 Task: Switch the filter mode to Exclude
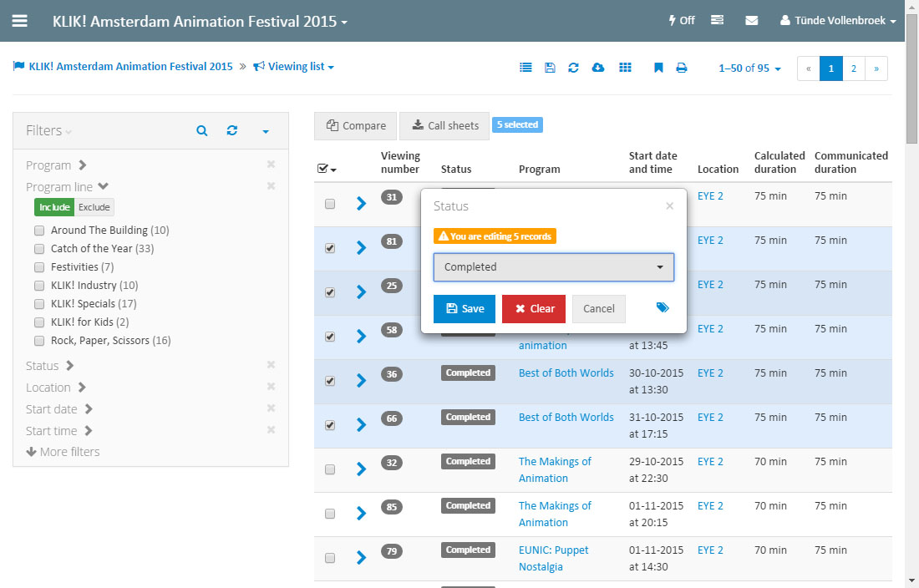click(x=94, y=207)
